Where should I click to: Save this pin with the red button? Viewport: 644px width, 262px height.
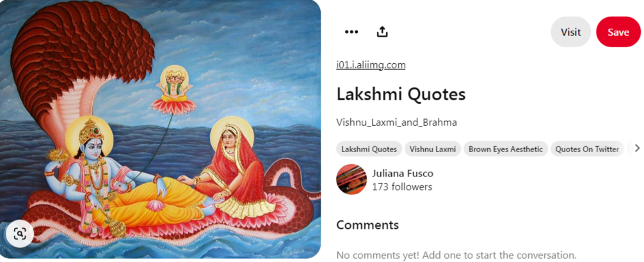pos(618,32)
